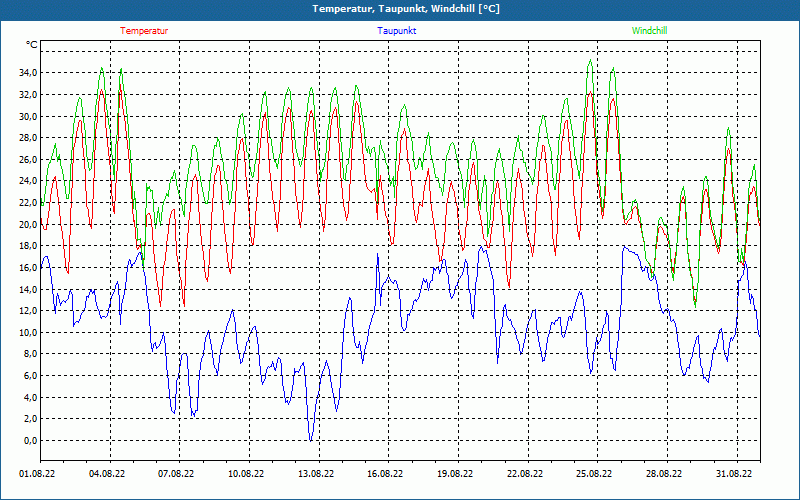Select the 16.08.22 date label
800x500 pixels.
pyautogui.click(x=385, y=473)
